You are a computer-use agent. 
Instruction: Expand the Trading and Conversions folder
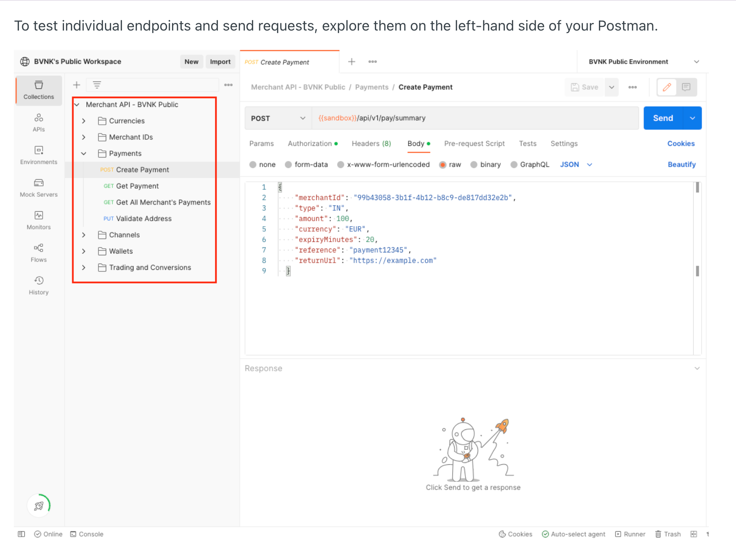pos(84,268)
